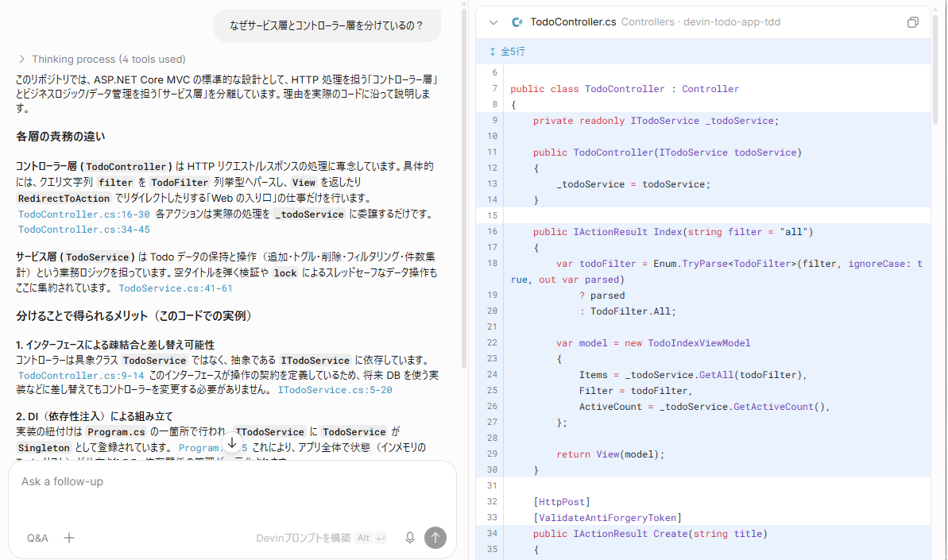This screenshot has width=948, height=560.
Task: Click code line 7 public class TodoController
Action: 625,89
